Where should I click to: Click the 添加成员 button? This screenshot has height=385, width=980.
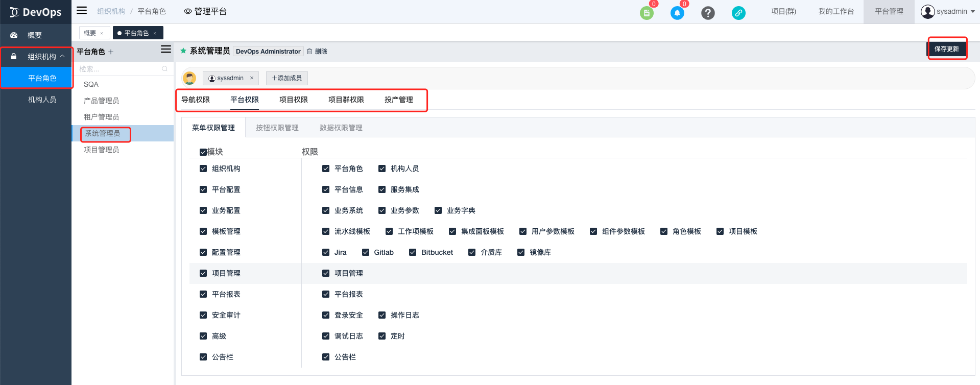pos(287,78)
